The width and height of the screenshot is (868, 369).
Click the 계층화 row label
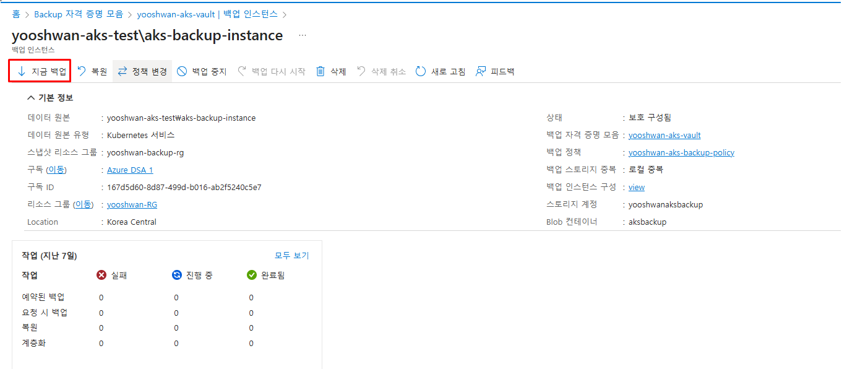(x=33, y=343)
